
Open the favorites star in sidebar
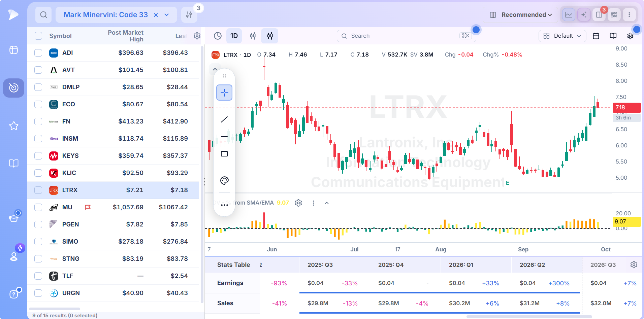[x=13, y=126]
